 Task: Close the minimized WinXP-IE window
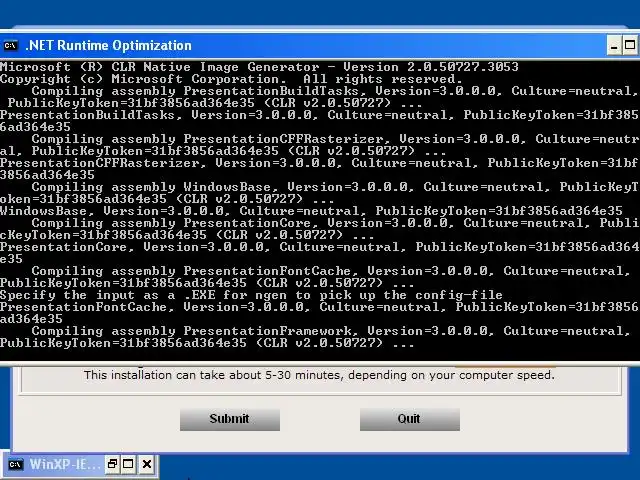click(x=147, y=464)
